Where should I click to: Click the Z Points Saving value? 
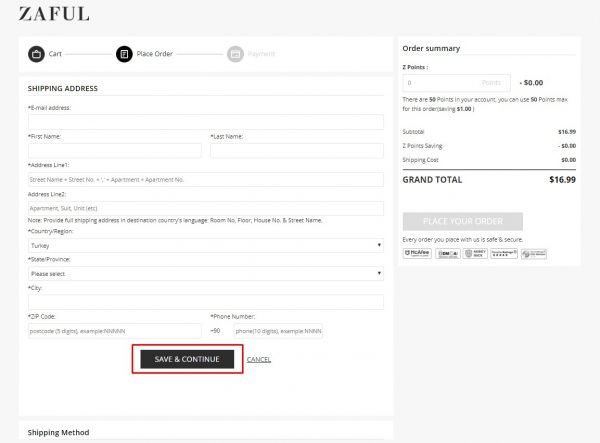point(567,146)
